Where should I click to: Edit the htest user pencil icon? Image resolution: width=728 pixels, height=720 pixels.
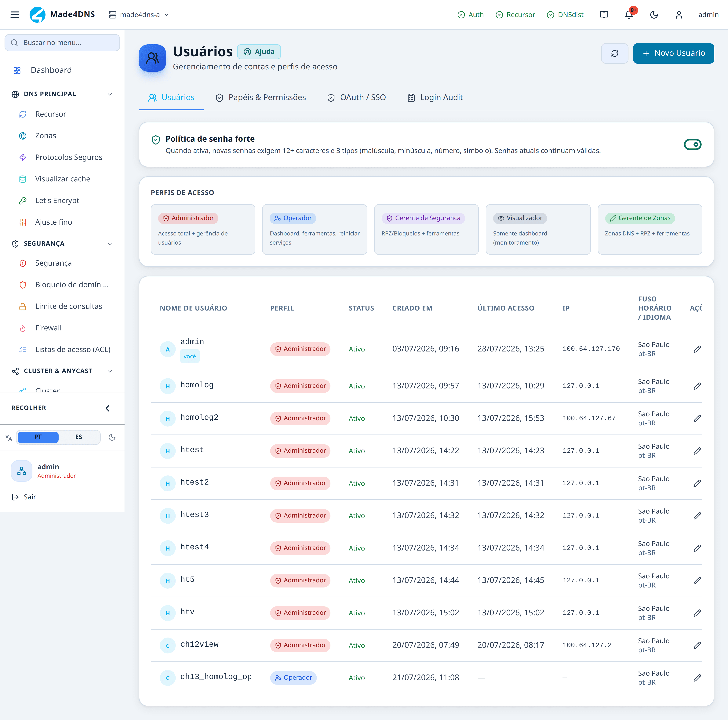(697, 451)
